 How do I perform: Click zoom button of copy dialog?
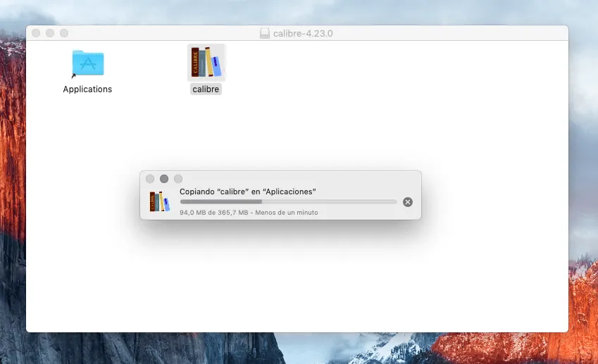(178, 179)
